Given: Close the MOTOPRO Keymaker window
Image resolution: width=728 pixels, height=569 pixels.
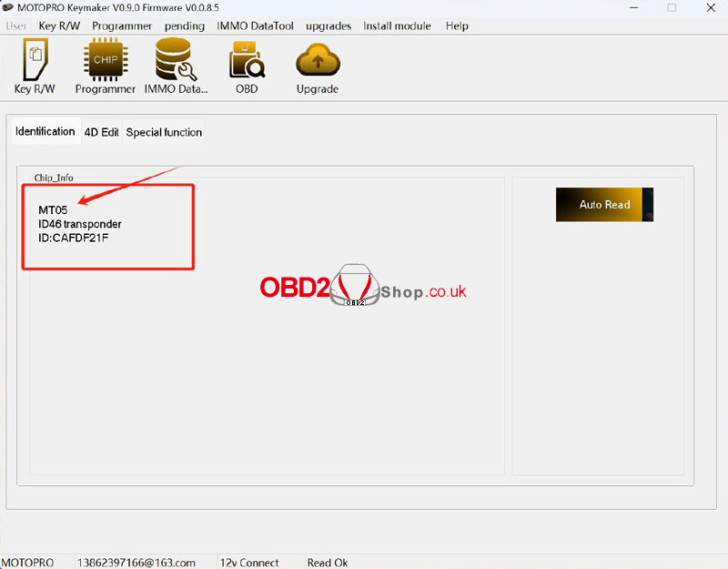Looking at the screenshot, I should [711, 7].
